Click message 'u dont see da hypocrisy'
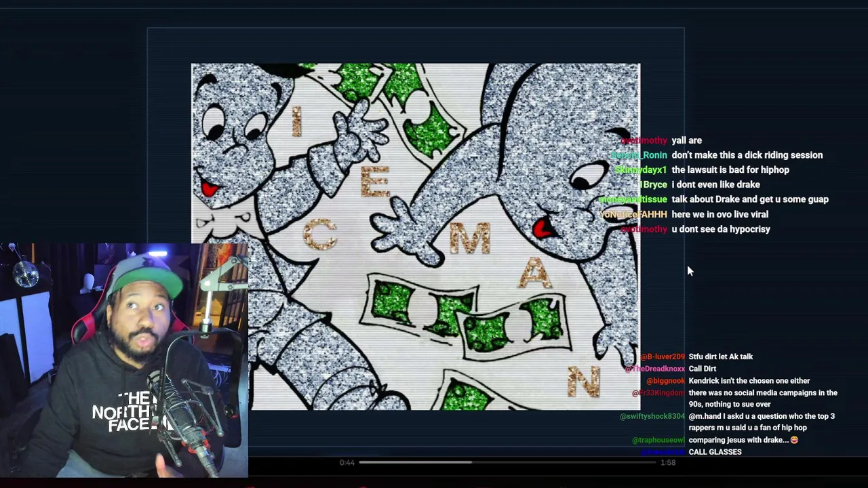The height and width of the screenshot is (488, 868). [721, 229]
